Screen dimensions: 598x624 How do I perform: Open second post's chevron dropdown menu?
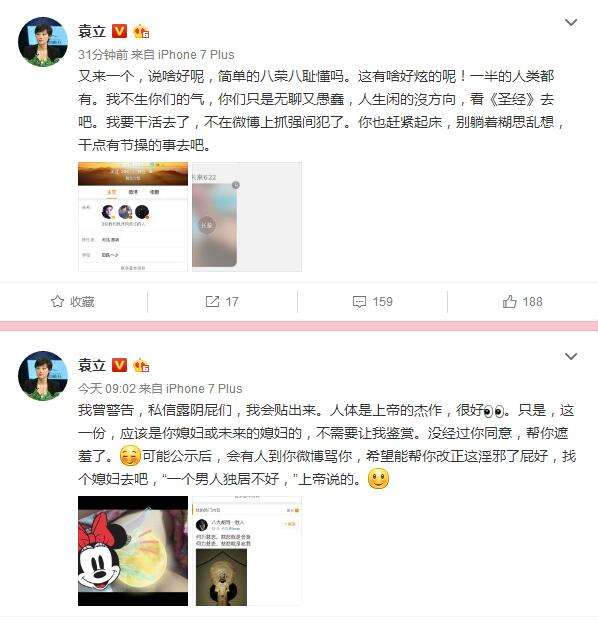point(571,356)
